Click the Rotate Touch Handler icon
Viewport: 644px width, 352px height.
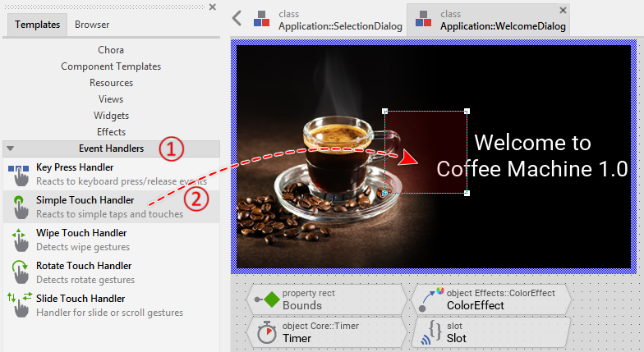[x=18, y=272]
